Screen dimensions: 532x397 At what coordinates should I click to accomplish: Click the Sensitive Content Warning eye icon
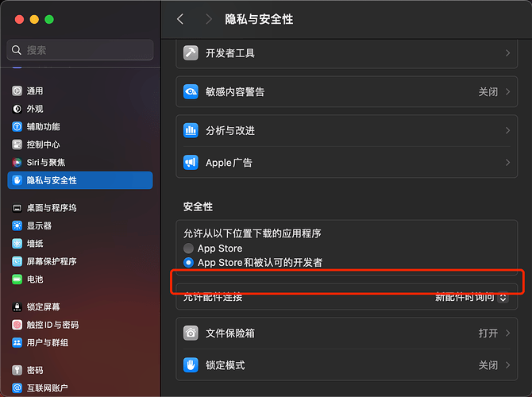191,92
